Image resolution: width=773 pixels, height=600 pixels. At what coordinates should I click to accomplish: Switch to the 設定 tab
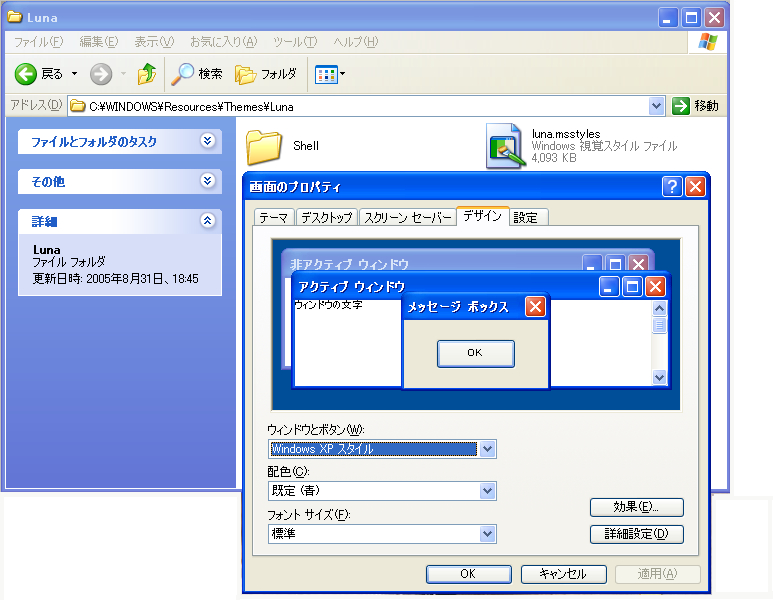point(528,217)
